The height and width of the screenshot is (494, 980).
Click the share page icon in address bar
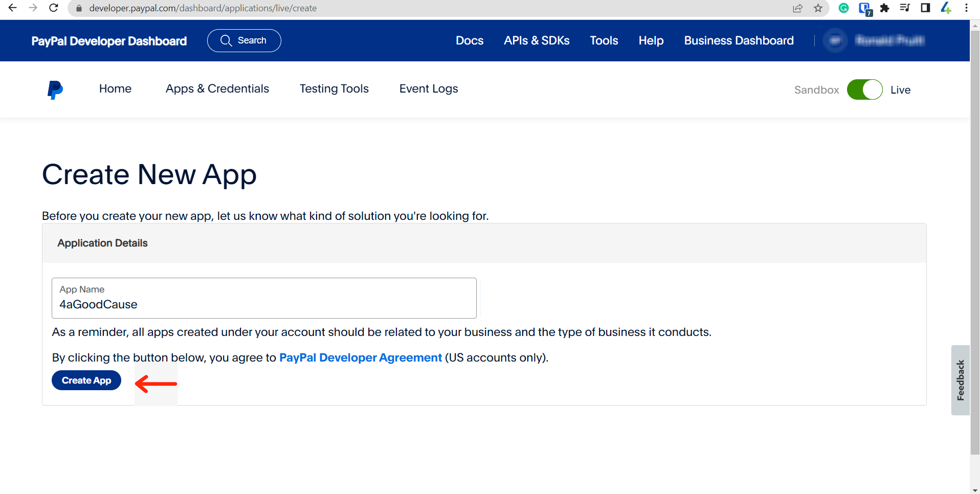(798, 8)
